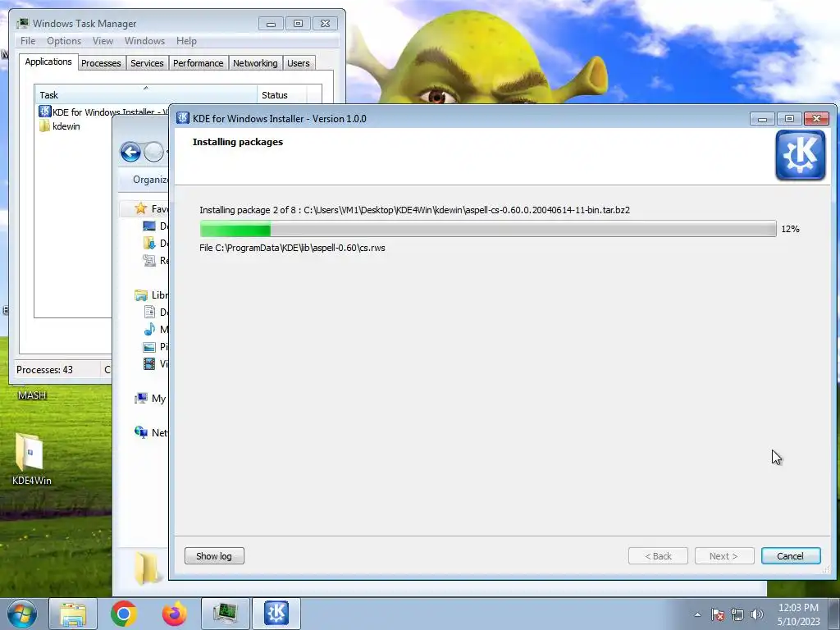This screenshot has width=840, height=630.
Task: Open Action Center flag in system tray
Action: coord(718,614)
